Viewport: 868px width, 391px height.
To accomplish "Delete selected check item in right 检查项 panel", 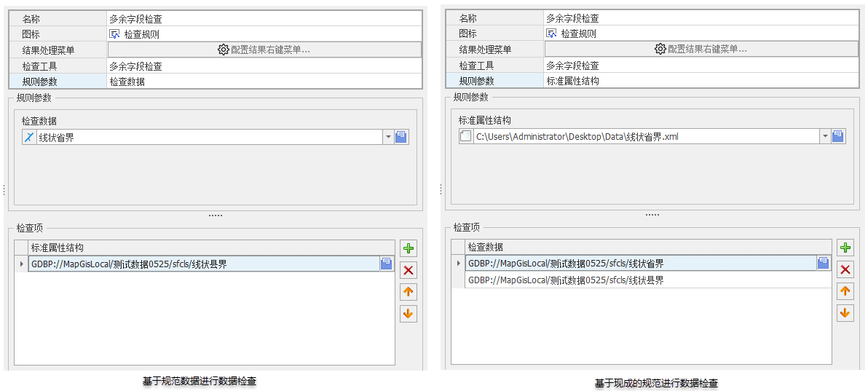I will click(x=845, y=270).
